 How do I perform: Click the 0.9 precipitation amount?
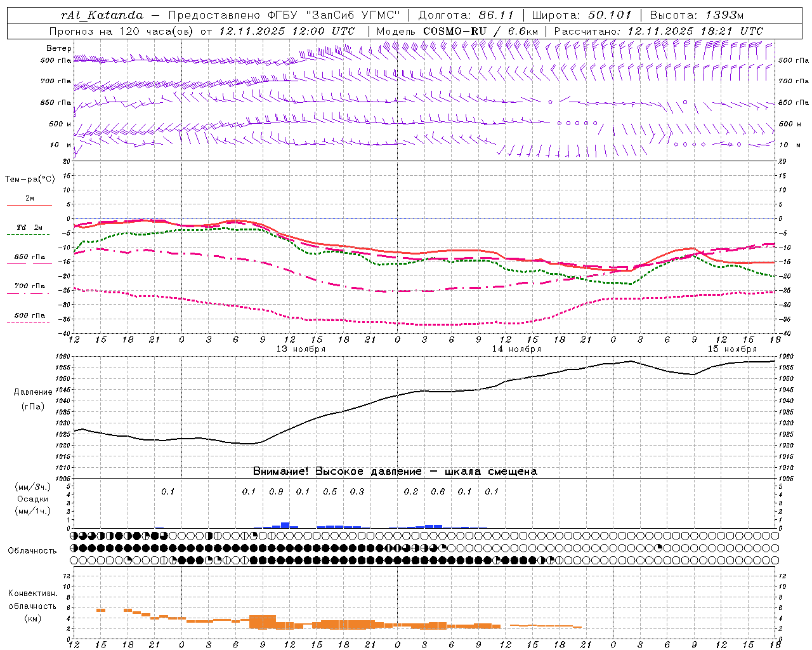click(276, 492)
